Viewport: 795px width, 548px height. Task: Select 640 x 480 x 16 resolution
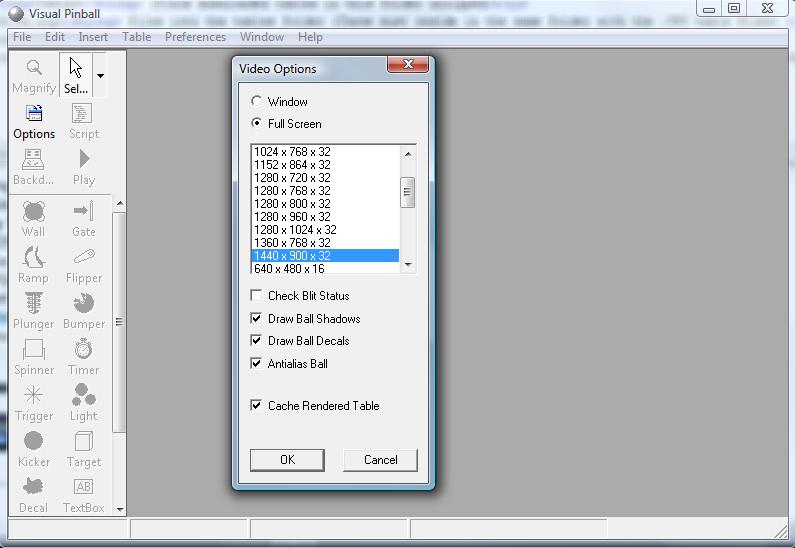[x=325, y=268]
